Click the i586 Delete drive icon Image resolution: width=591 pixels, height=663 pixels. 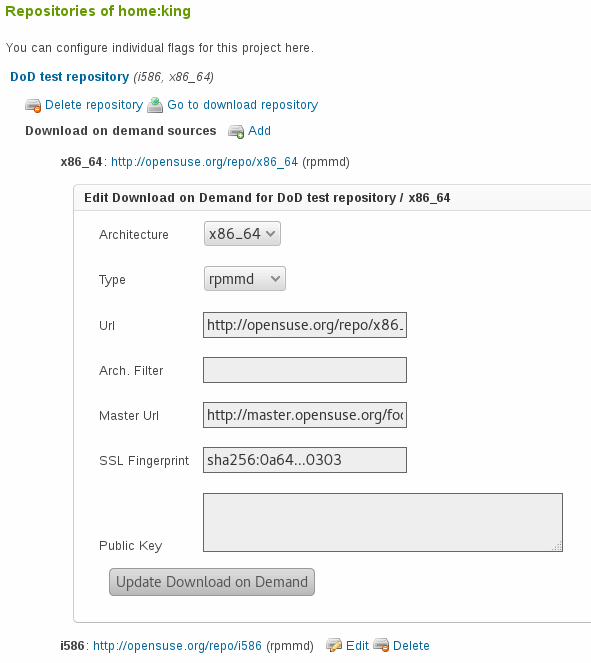pos(381,645)
